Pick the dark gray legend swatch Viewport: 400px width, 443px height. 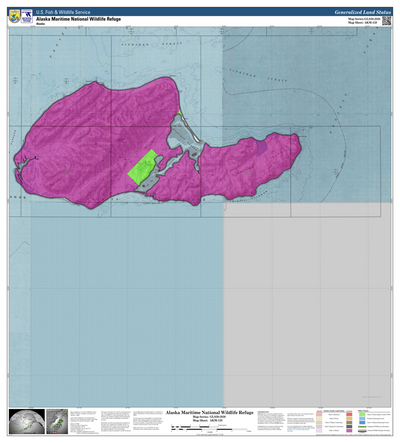pyautogui.click(x=349, y=426)
